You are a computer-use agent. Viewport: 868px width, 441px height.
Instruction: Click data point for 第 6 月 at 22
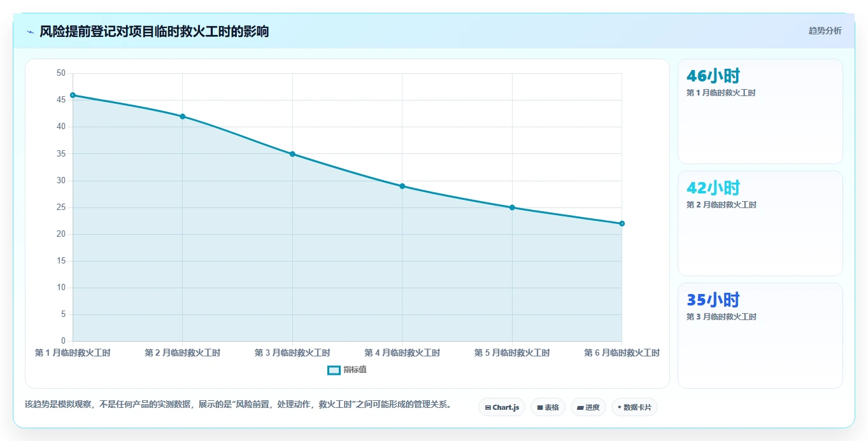tap(622, 223)
